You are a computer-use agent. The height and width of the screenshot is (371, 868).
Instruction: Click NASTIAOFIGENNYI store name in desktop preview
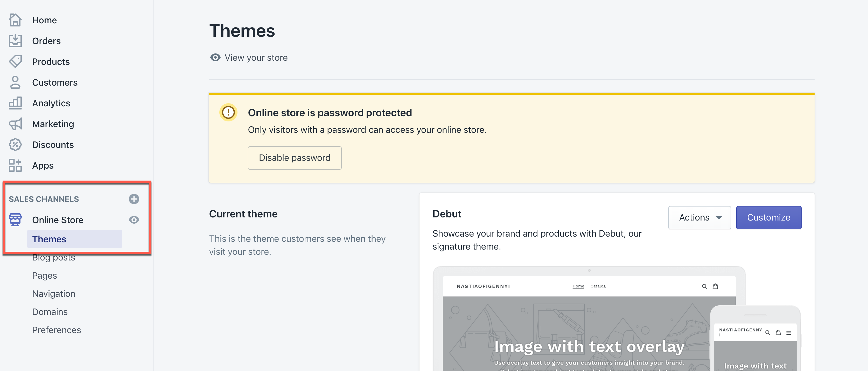point(483,286)
